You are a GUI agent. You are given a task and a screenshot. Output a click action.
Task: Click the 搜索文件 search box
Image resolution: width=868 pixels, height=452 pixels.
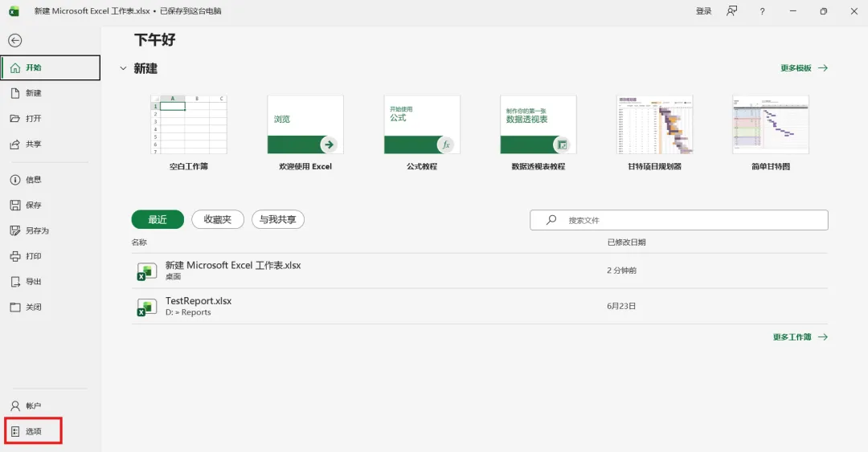pyautogui.click(x=678, y=220)
